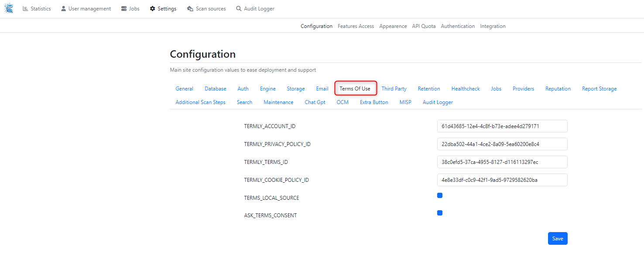644x271 pixels.
Task: Switch to the Report Storage tab
Action: tap(599, 89)
